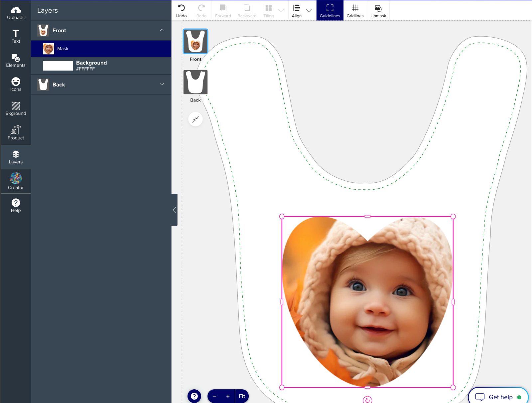The width and height of the screenshot is (532, 403).
Task: Select the Back view thumbnail
Action: (x=196, y=83)
